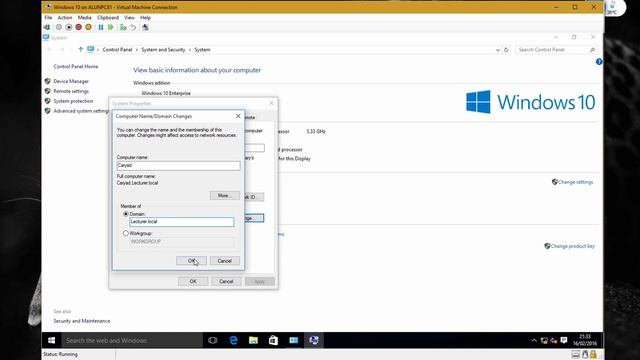The image size is (640, 360).
Task: Go to Control Panel Home
Action: [76, 66]
